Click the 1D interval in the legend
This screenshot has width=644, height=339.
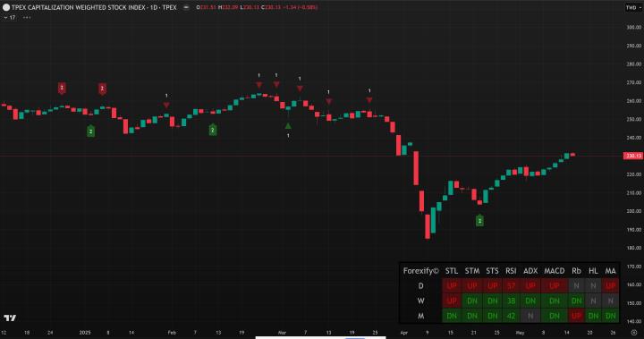click(x=154, y=7)
